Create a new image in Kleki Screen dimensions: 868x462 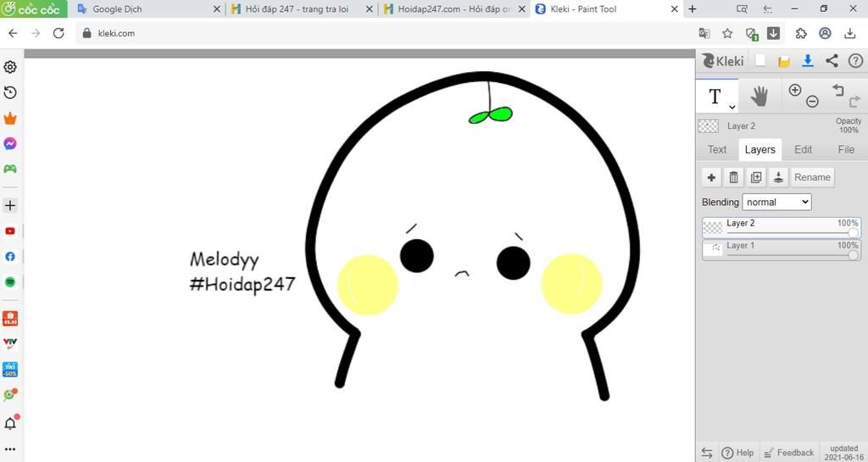(x=760, y=61)
